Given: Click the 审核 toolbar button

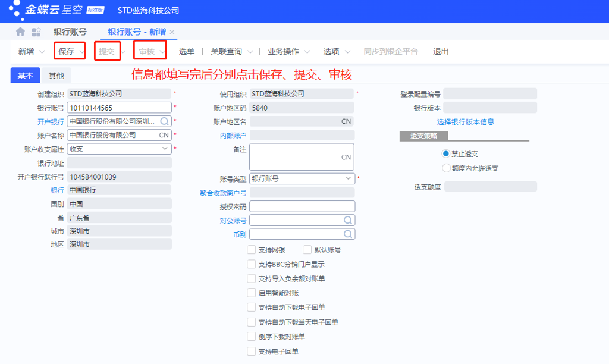Looking at the screenshot, I should point(147,51).
